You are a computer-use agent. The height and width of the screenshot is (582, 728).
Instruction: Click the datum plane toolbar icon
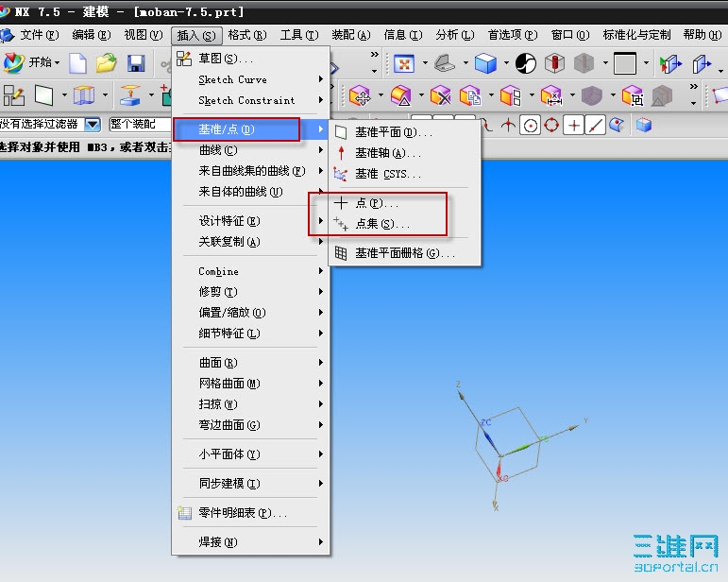[x=44, y=95]
